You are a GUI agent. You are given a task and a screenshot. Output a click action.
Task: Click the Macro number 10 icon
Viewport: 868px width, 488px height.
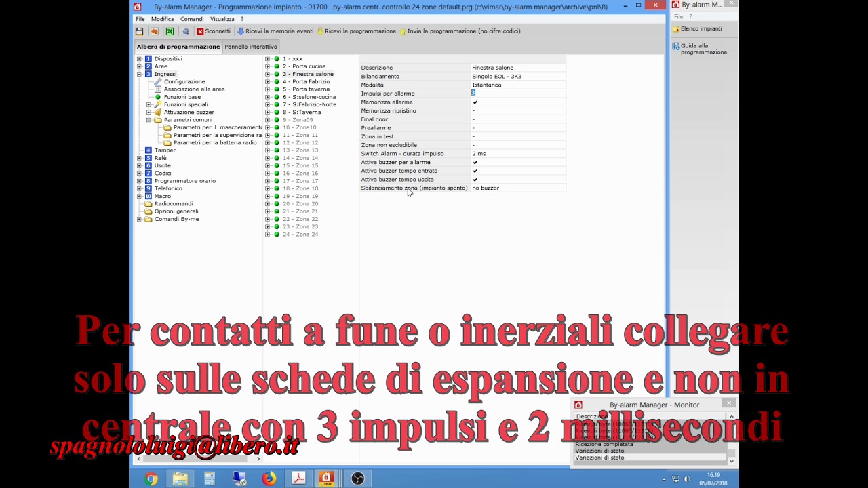pyautogui.click(x=149, y=196)
